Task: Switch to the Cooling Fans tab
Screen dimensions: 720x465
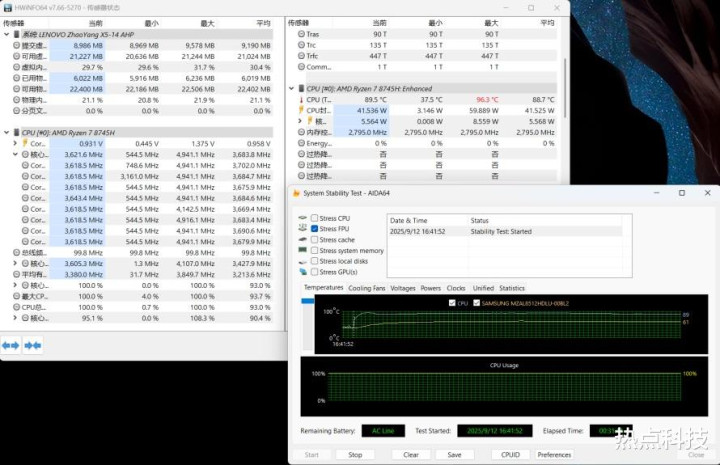Action: click(366, 288)
